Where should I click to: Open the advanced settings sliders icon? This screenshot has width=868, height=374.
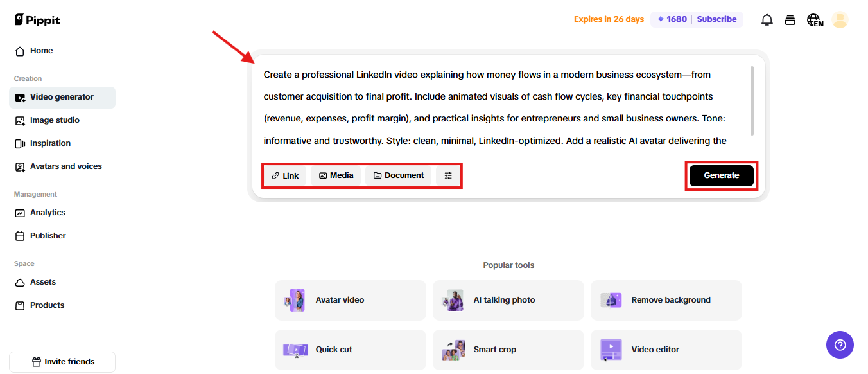tap(447, 175)
